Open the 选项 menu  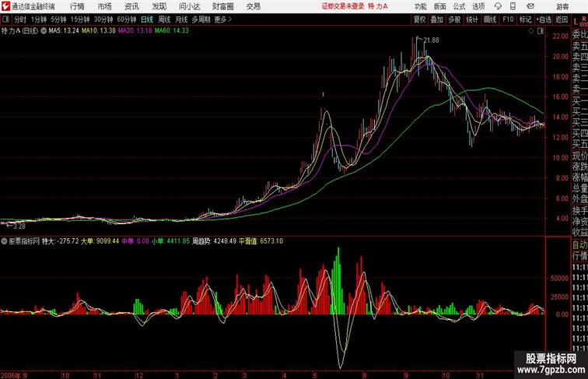coord(478,6)
